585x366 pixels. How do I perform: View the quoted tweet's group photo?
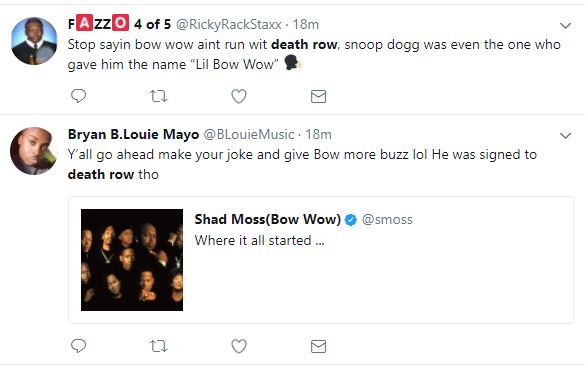point(132,260)
